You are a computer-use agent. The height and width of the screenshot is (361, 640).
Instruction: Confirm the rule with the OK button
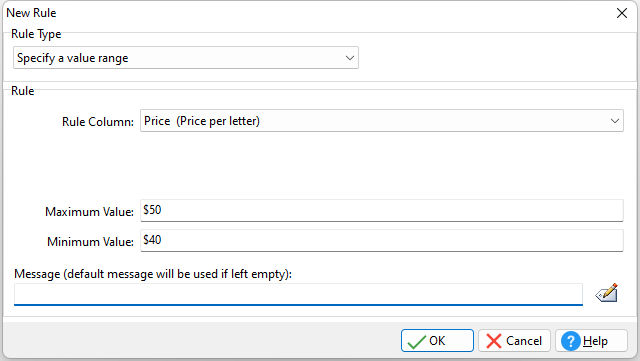437,341
